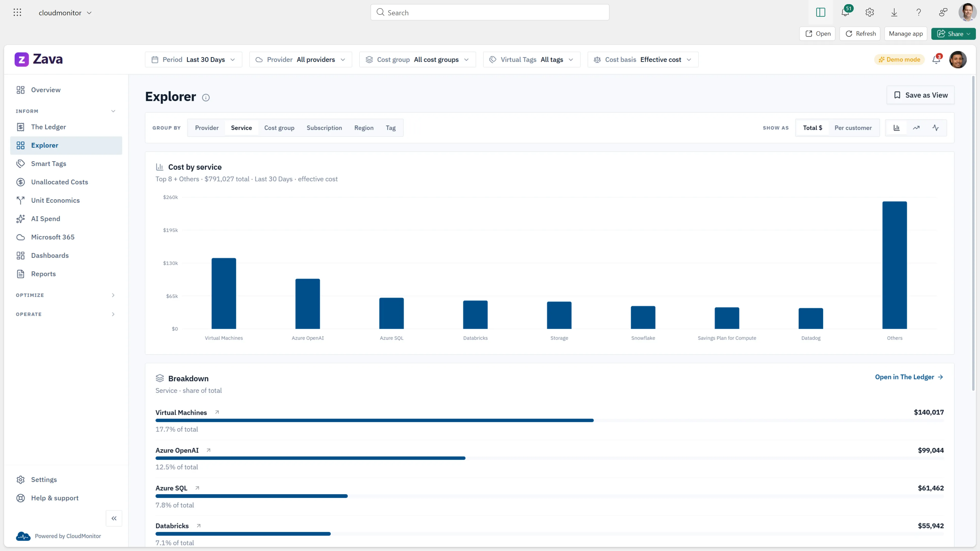Group by Service tab
The height and width of the screenshot is (551, 980).
click(x=241, y=128)
